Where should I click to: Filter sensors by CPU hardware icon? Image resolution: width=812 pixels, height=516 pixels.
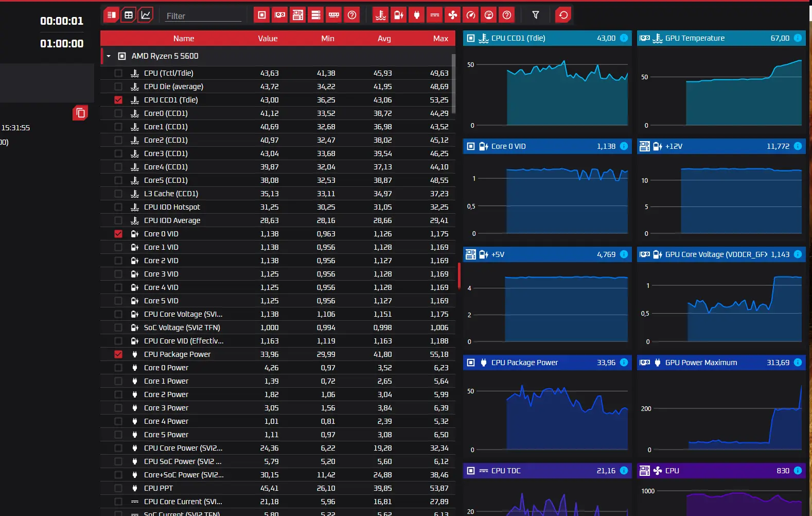(x=262, y=15)
